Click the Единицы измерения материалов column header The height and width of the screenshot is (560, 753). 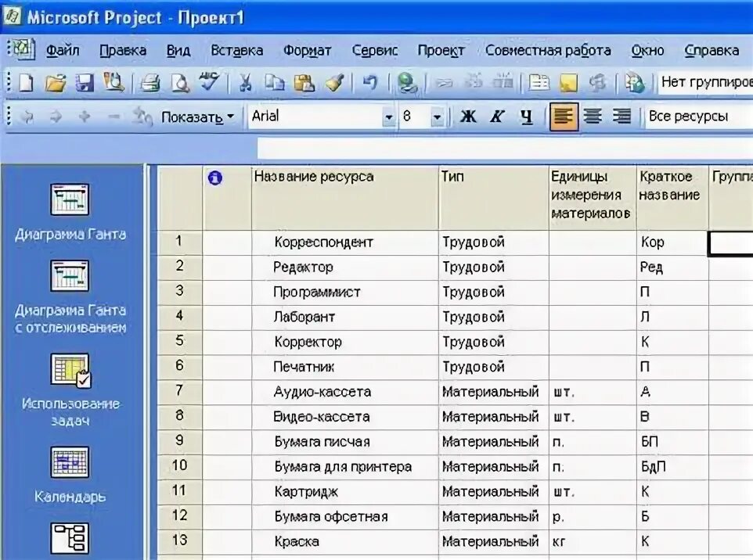(x=593, y=198)
